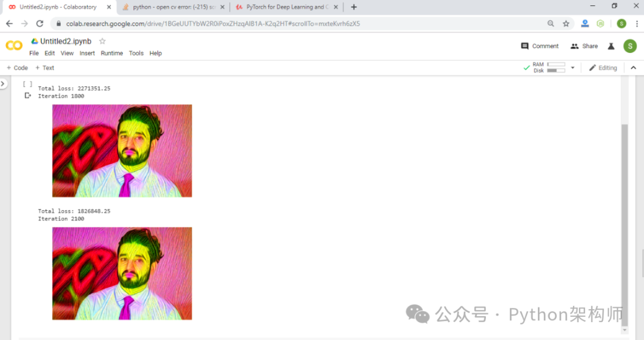The height and width of the screenshot is (340, 644).
Task: Select the text 'Iteration 2100'
Action: [61, 219]
